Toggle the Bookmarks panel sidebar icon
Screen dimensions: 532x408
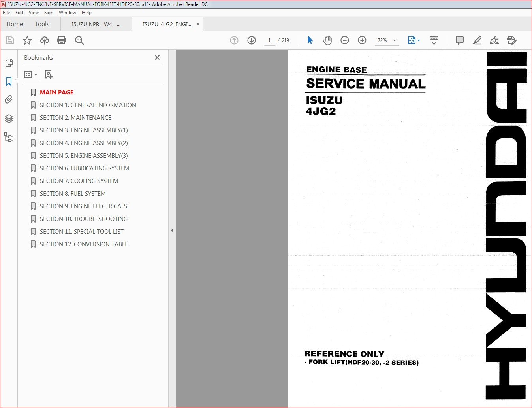tap(9, 81)
